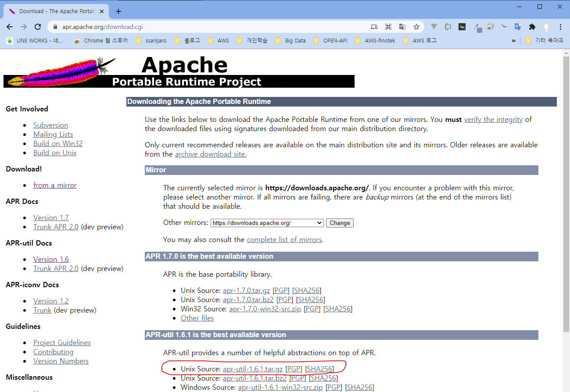Download apr-1.7.0.tar.bz2
This screenshot has height=392, width=570.
[248, 299]
